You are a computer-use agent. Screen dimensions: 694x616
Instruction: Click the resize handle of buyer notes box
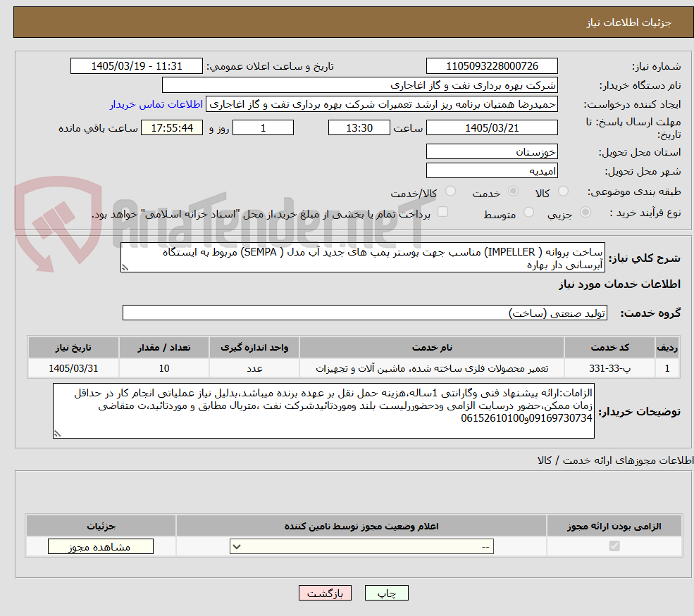point(57,434)
